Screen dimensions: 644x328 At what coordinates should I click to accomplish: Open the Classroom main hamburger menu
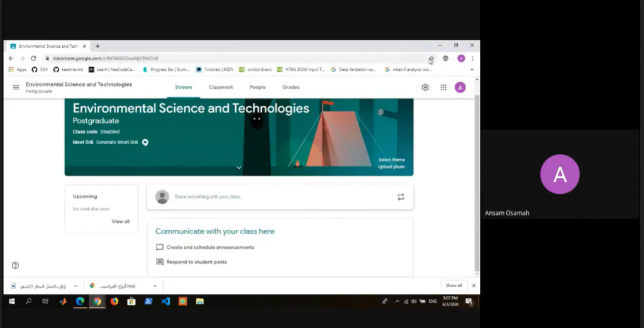pos(16,88)
